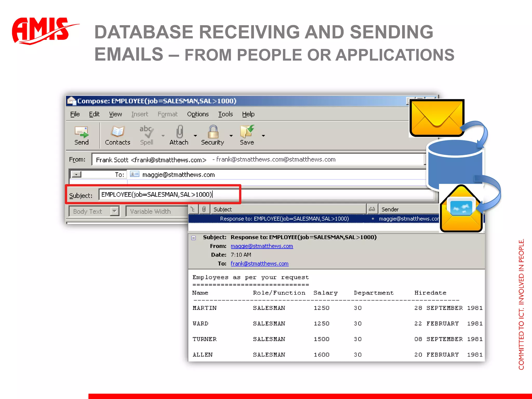Open the Save dropdown arrow
The image size is (532, 399).
pos(263,136)
